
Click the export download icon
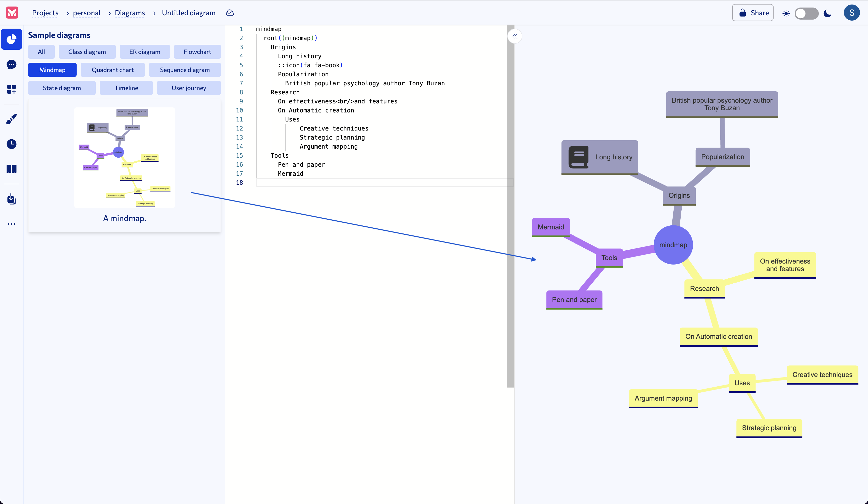tap(11, 199)
